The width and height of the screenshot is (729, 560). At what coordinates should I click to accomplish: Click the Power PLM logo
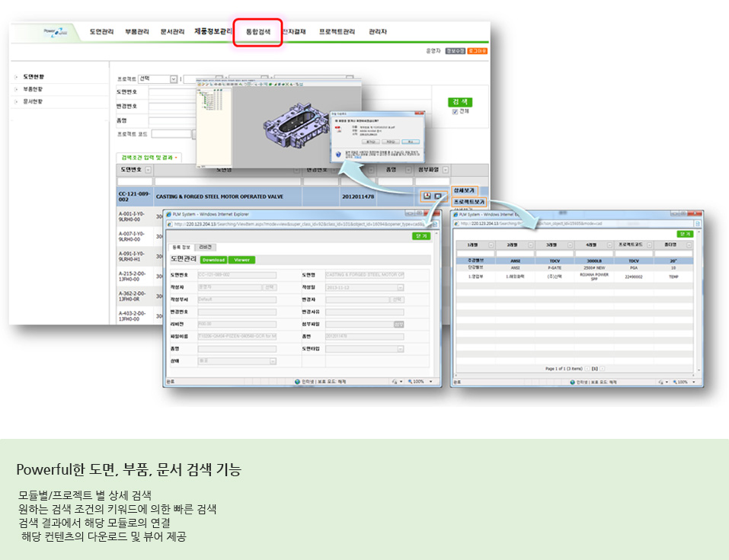pos(56,32)
